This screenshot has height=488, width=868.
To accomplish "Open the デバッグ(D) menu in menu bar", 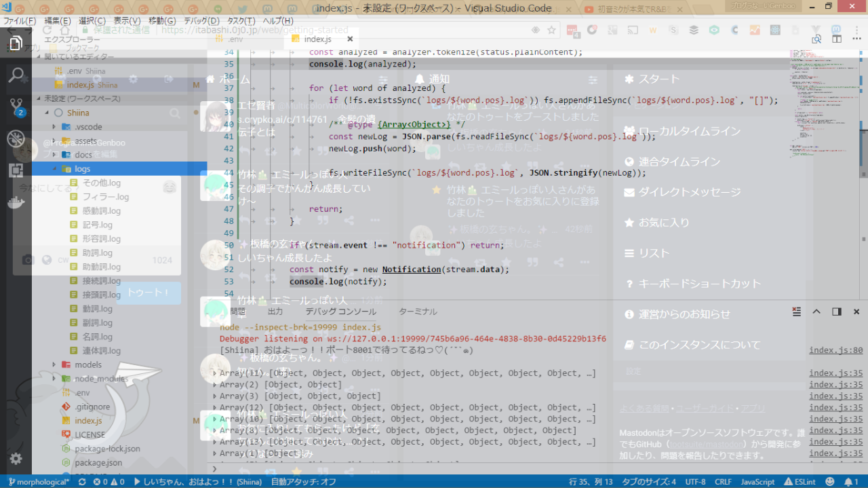I will point(201,21).
